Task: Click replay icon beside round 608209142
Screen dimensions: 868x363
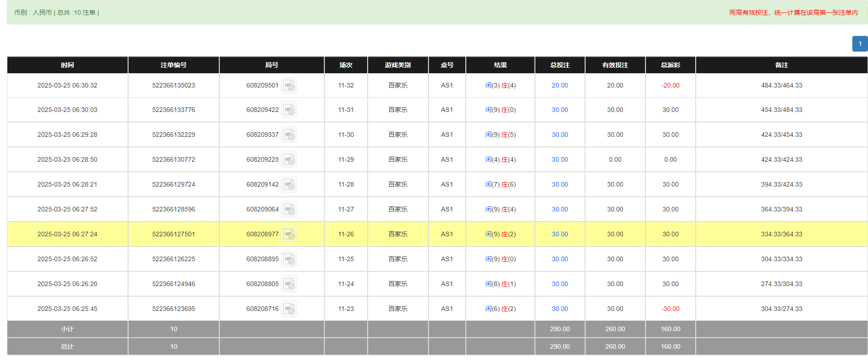Action: [x=289, y=185]
